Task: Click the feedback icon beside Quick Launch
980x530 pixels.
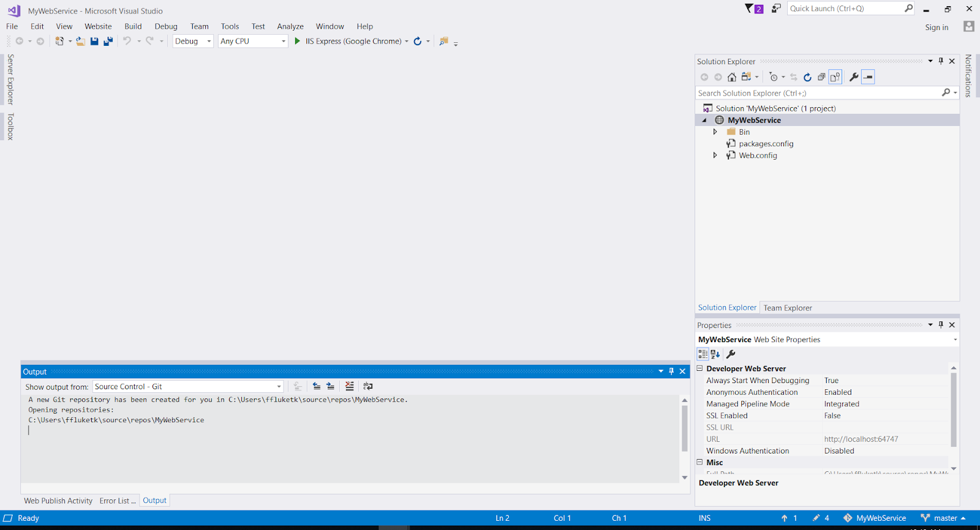Action: [x=776, y=9]
